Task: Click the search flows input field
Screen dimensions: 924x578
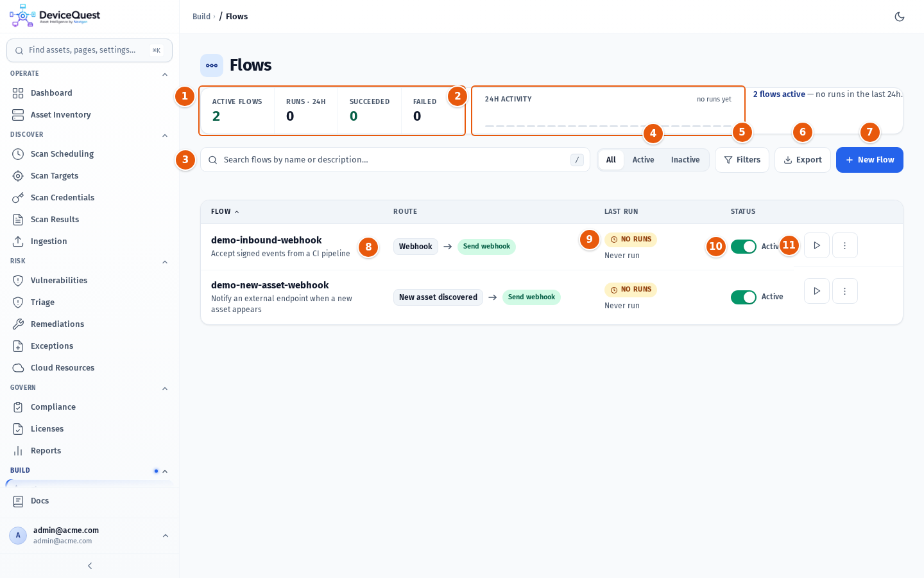Action: 395,160
